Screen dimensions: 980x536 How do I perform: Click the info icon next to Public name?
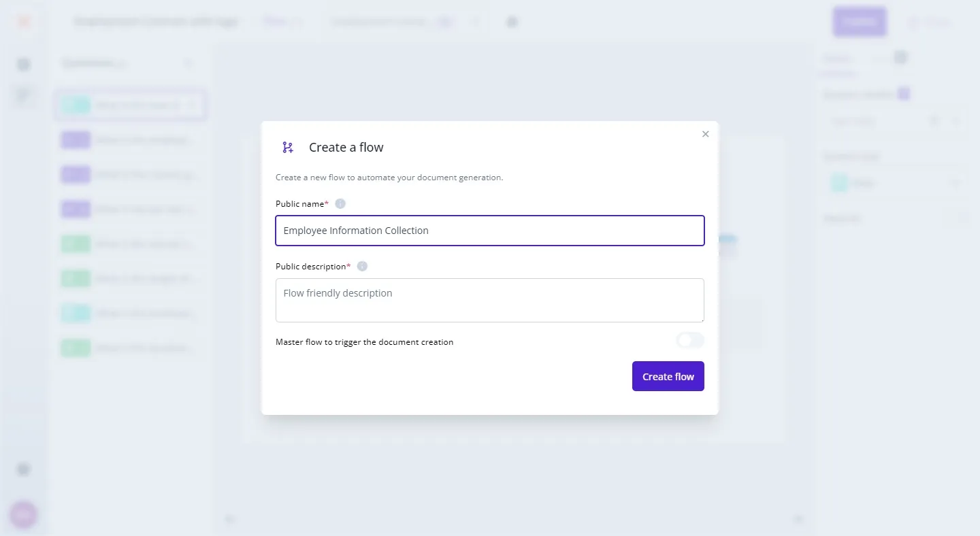pos(340,204)
